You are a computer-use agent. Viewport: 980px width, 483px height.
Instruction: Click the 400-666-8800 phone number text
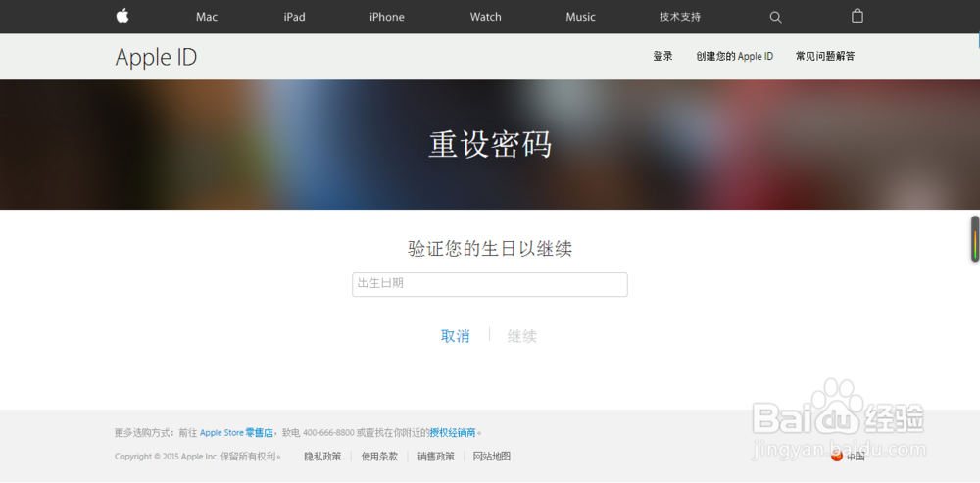pyautogui.click(x=328, y=432)
